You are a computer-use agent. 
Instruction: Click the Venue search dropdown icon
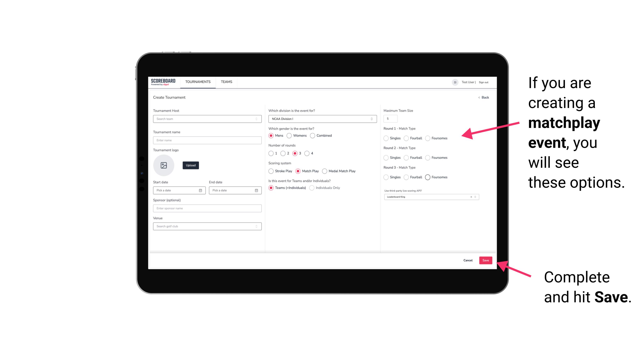256,226
